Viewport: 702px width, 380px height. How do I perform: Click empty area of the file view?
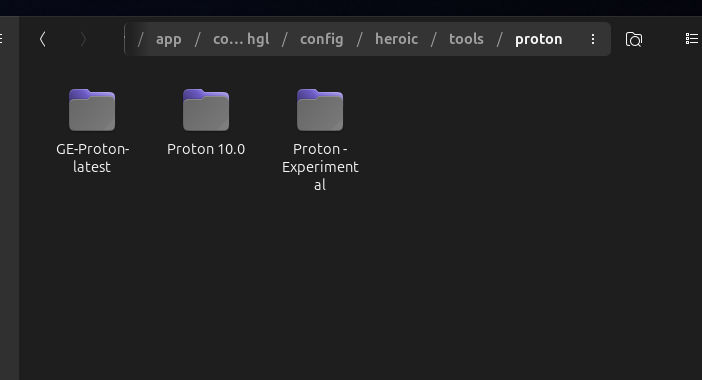[x=492, y=246]
